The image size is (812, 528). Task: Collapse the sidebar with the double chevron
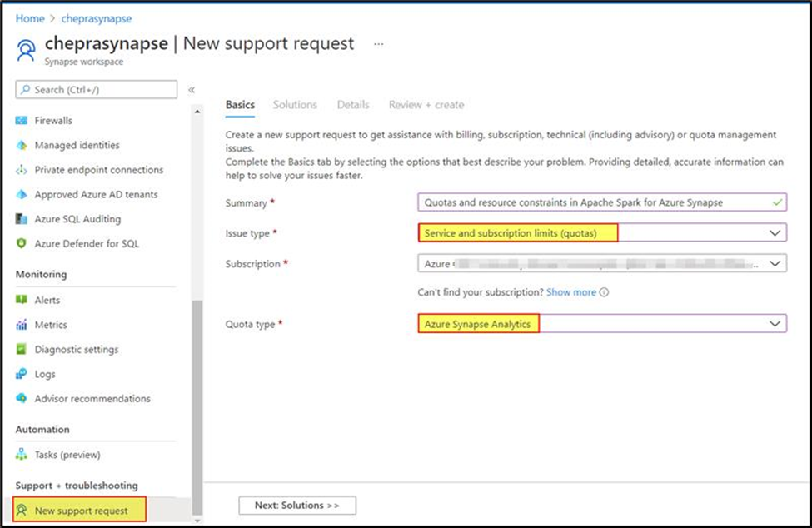click(x=192, y=90)
